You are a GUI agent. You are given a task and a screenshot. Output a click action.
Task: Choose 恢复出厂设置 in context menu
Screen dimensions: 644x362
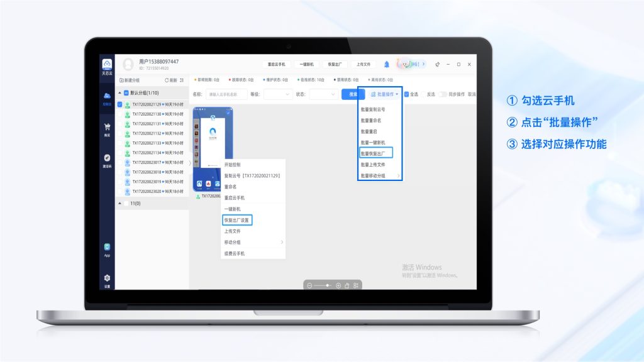tap(236, 220)
